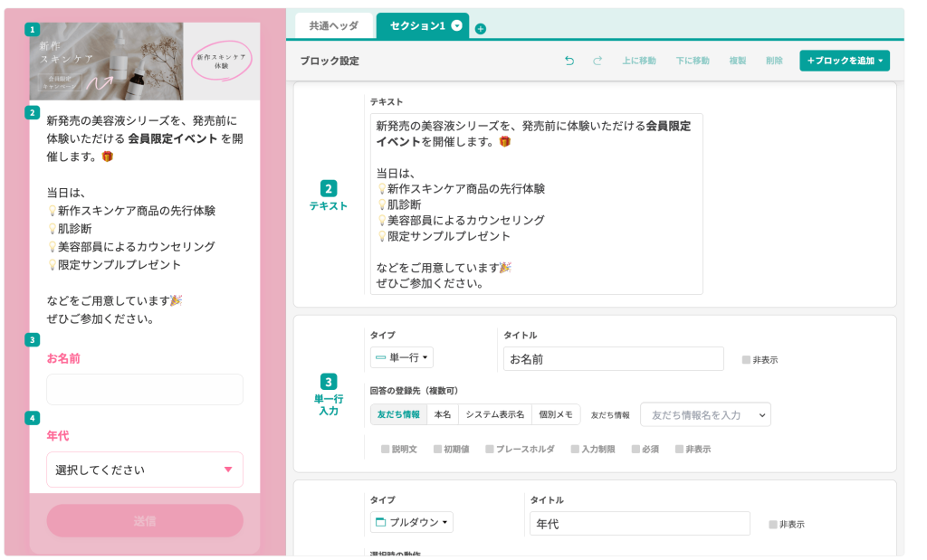
Task: Click the gift emoji in preview text
Action: click(x=107, y=157)
